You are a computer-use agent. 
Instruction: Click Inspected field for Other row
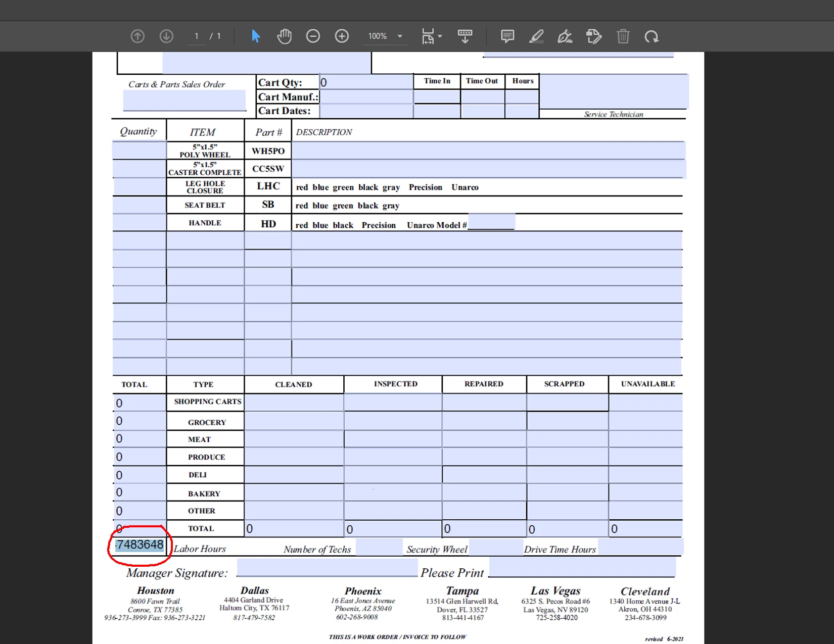coord(393,510)
